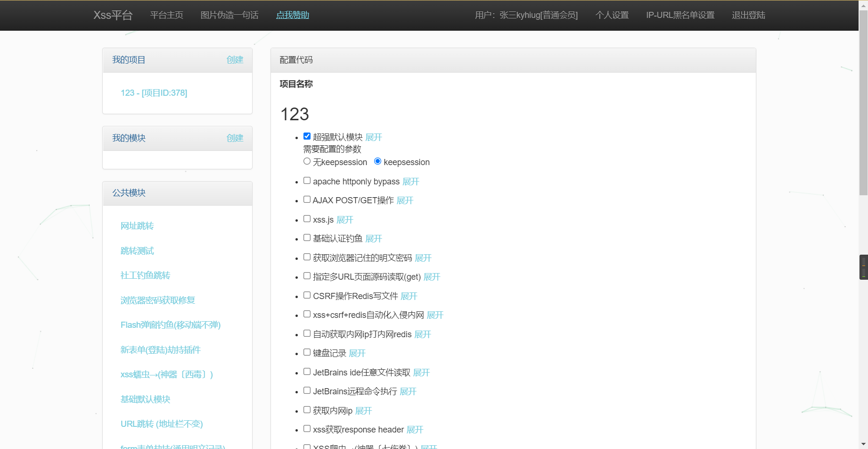Expand the 超强默认模块 details with 展开
Screen dimensions: 868x449
coord(373,137)
